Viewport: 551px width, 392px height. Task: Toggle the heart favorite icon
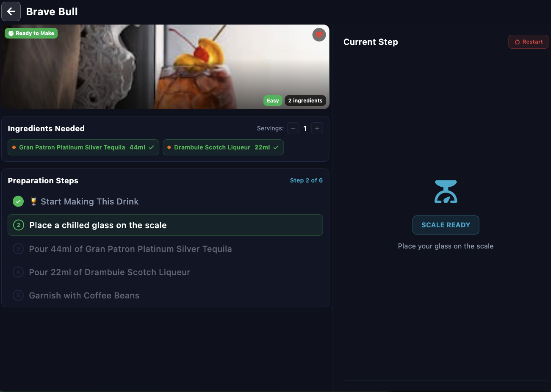[x=319, y=35]
